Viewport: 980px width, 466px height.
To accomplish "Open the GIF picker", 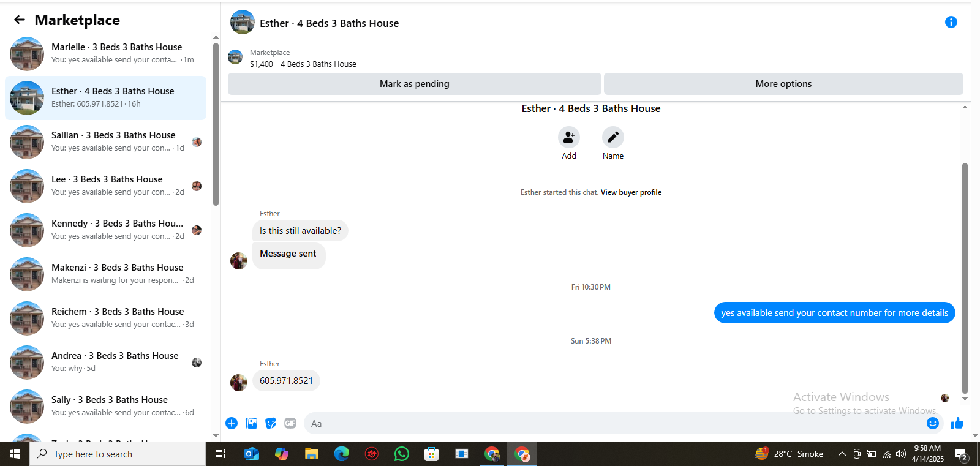I will point(290,423).
